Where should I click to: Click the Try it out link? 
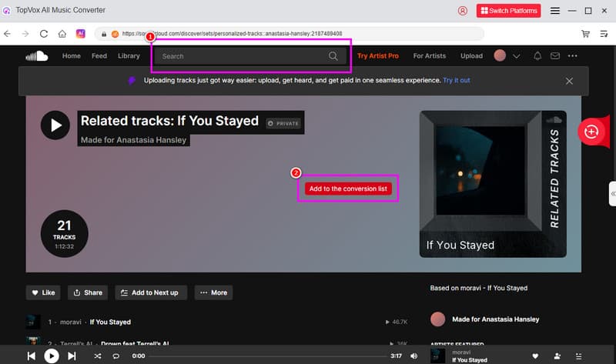(456, 80)
